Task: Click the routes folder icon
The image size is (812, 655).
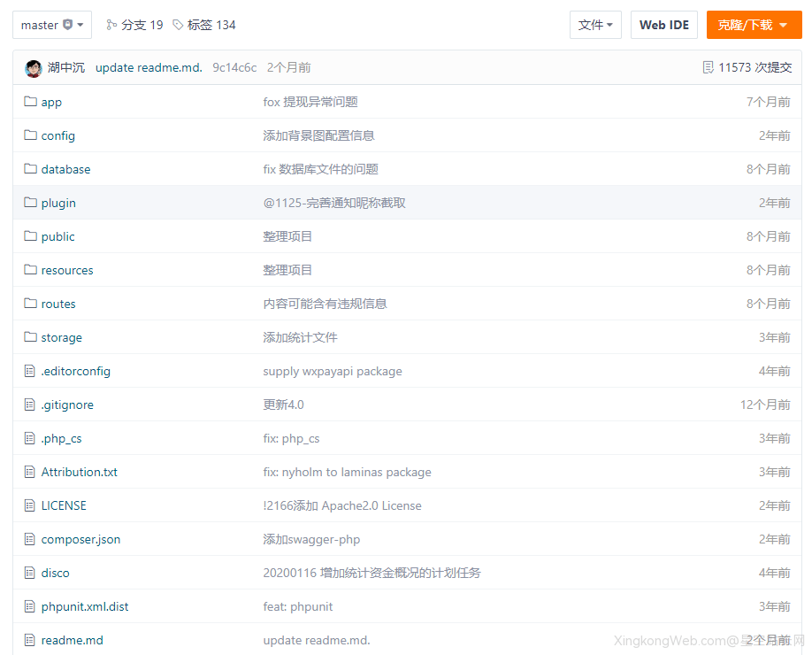Action: (x=31, y=303)
